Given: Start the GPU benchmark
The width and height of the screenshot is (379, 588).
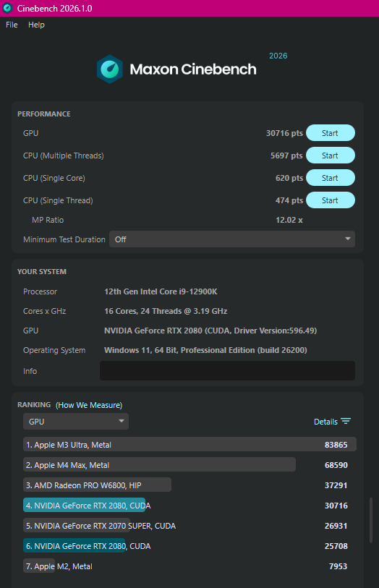Looking at the screenshot, I should [x=331, y=133].
